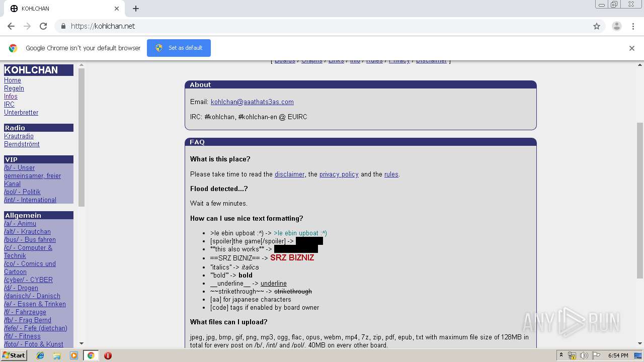The height and width of the screenshot is (362, 644).
Task: Click the underline example link
Action: [x=273, y=284]
